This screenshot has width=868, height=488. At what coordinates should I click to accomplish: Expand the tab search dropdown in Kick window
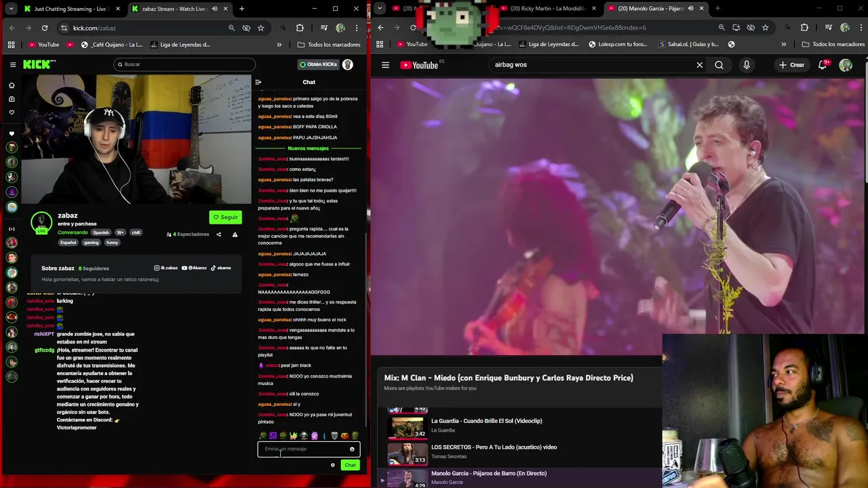click(10, 9)
